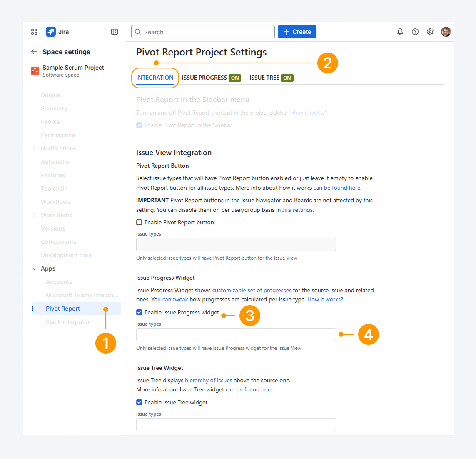Open How it works link for Issue Progress Widget
Screen dimensions: 476x459
325,299
